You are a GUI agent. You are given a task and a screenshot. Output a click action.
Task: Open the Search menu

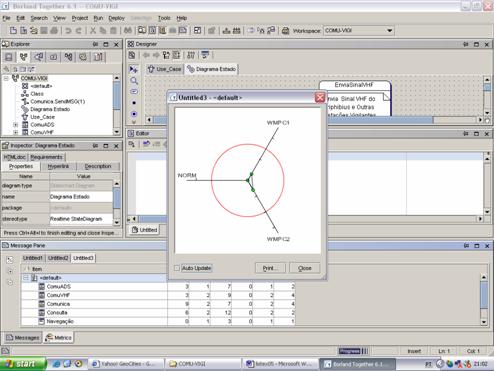click(39, 18)
